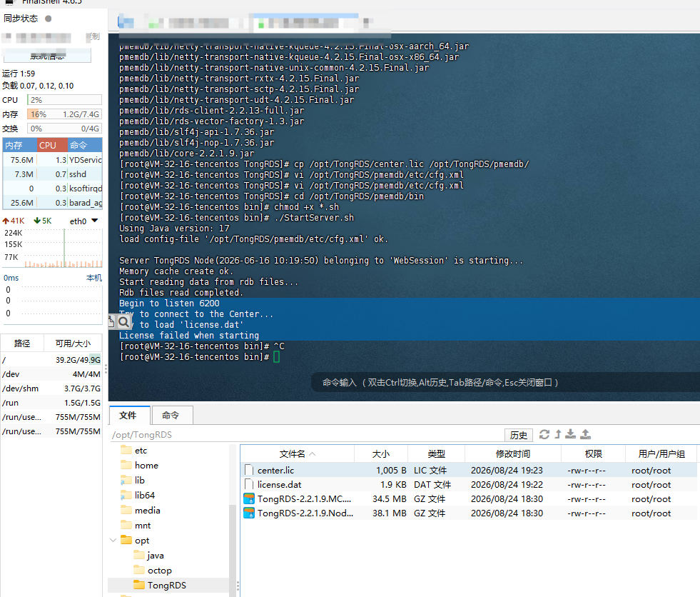Click the refresh directory icon
The height and width of the screenshot is (597, 700).
click(544, 434)
